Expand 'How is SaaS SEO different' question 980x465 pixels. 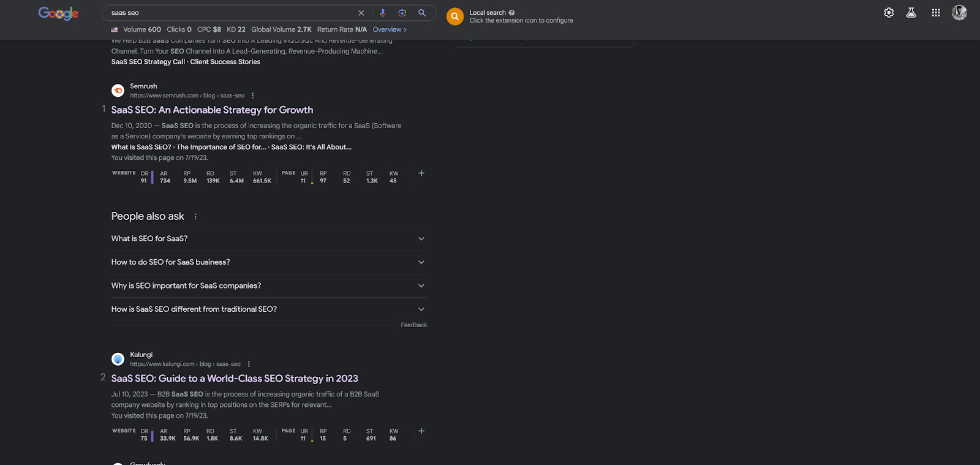click(x=269, y=309)
